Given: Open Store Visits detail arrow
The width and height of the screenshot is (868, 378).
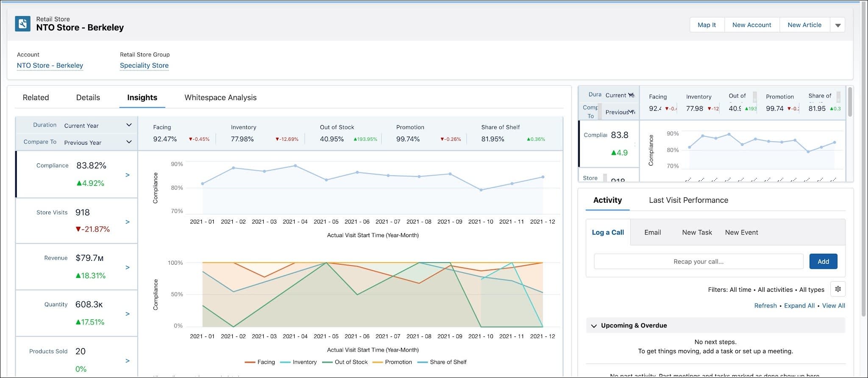Looking at the screenshot, I should tap(128, 222).
